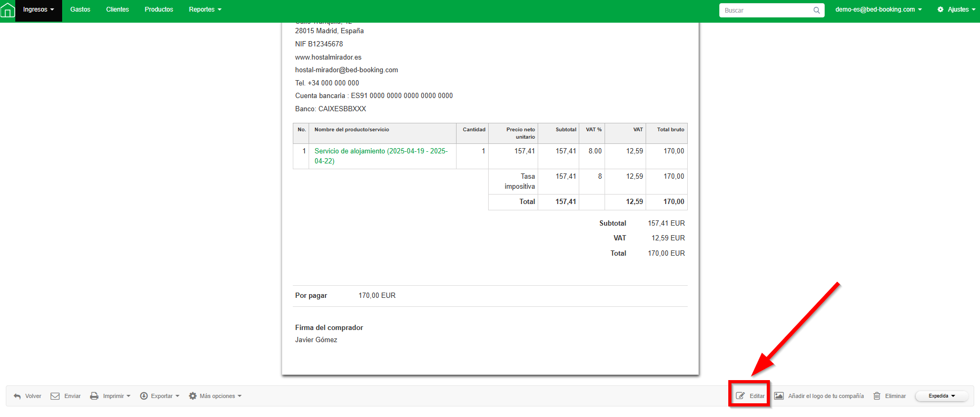Open the Reportes dropdown menu

coord(205,9)
